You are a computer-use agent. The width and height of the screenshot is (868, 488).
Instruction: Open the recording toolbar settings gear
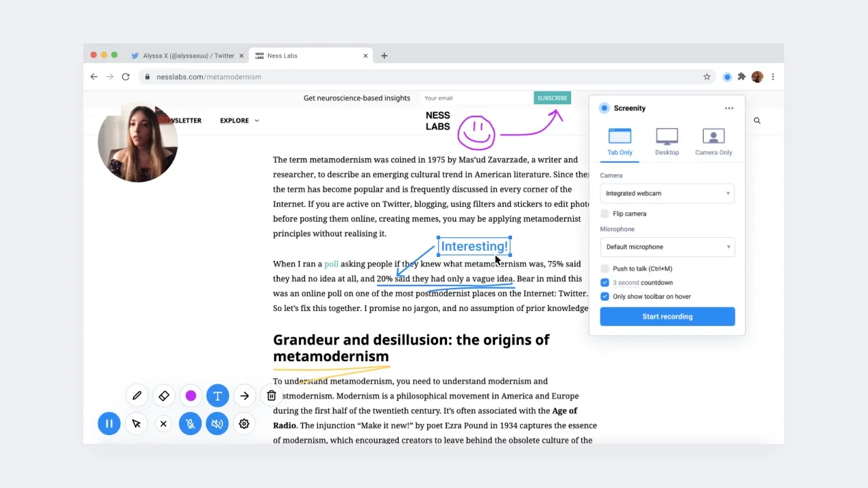click(244, 424)
